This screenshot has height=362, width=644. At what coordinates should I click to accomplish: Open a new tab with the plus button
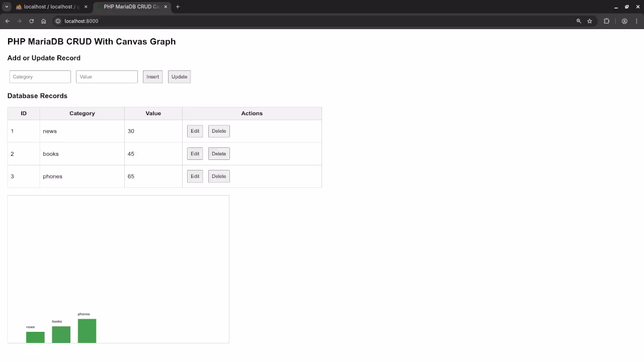pos(178,7)
